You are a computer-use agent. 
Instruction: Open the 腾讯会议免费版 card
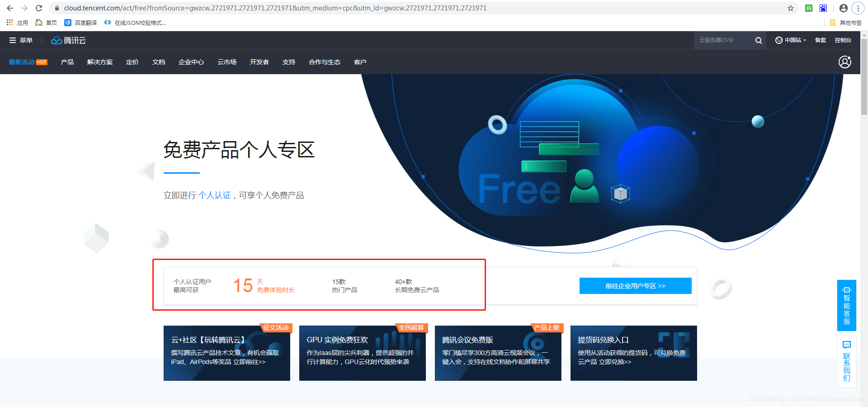(498, 353)
